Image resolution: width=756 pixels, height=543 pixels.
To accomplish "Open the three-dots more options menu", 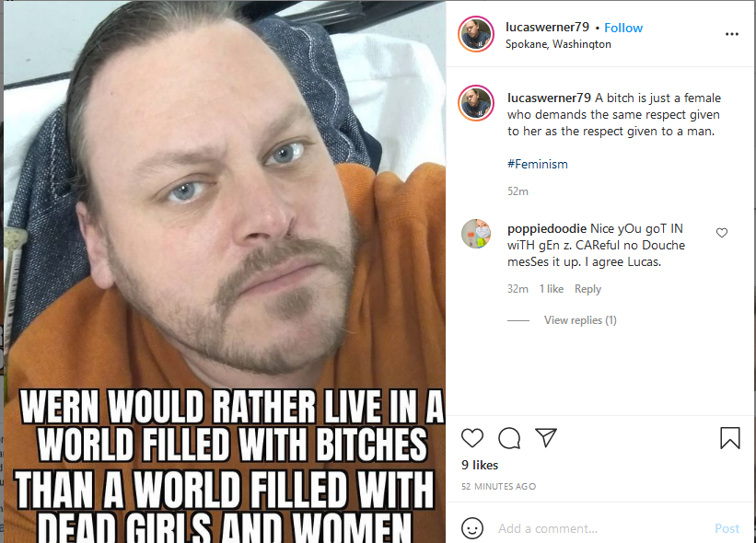I will tap(731, 34).
